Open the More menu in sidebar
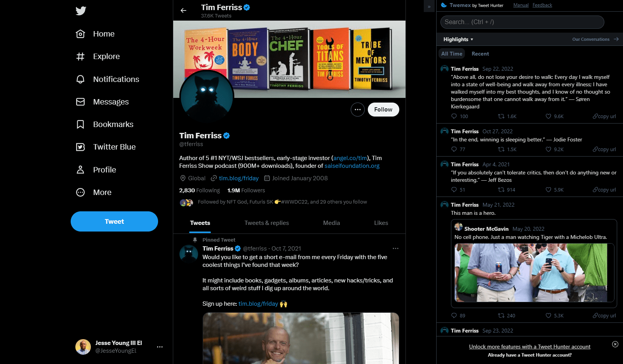The width and height of the screenshot is (623, 364). [94, 192]
